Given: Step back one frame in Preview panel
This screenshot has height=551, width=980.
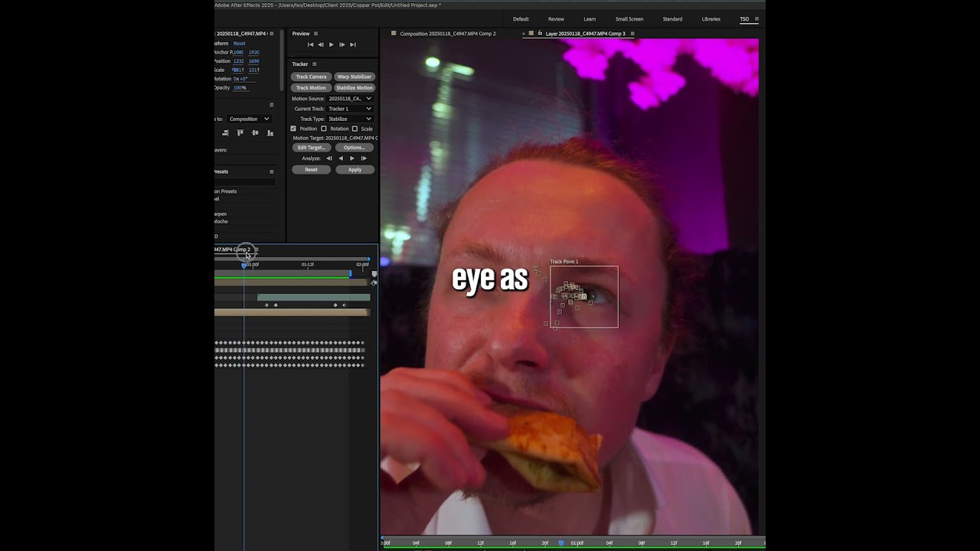Looking at the screenshot, I should pyautogui.click(x=321, y=45).
